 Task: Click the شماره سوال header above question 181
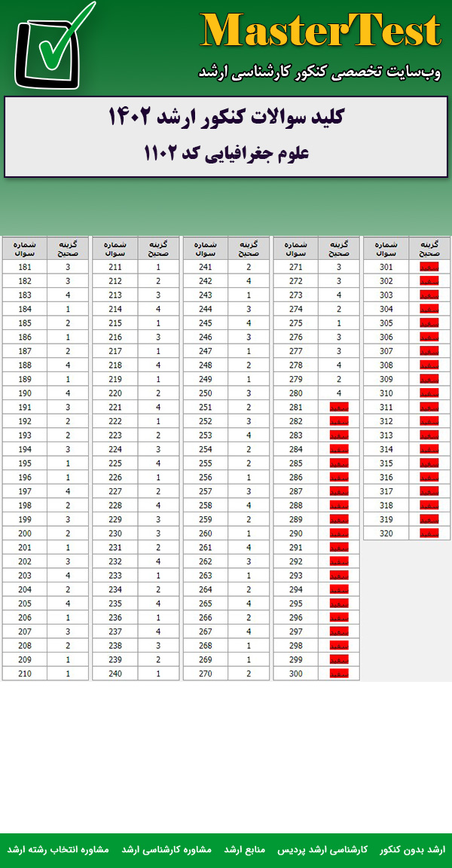pyautogui.click(x=24, y=249)
